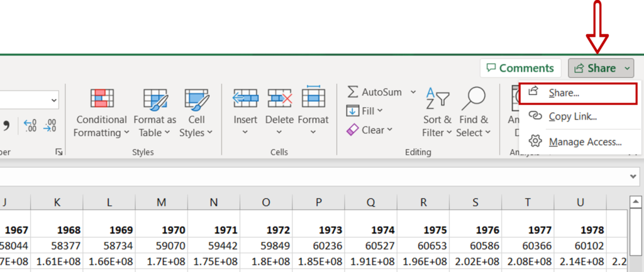Expand the Fill dropdown arrow
This screenshot has height=272, width=644.
pyautogui.click(x=379, y=111)
